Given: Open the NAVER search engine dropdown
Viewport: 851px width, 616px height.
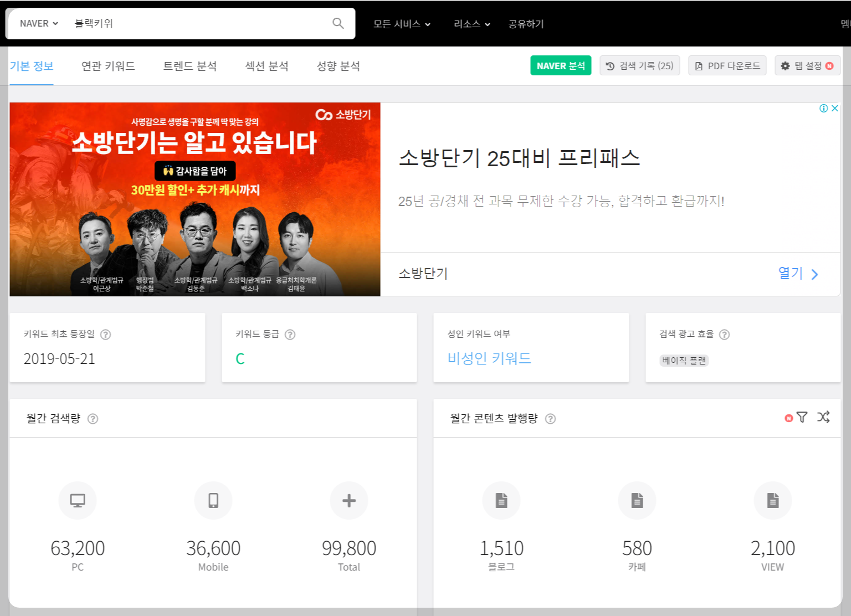Looking at the screenshot, I should [39, 23].
